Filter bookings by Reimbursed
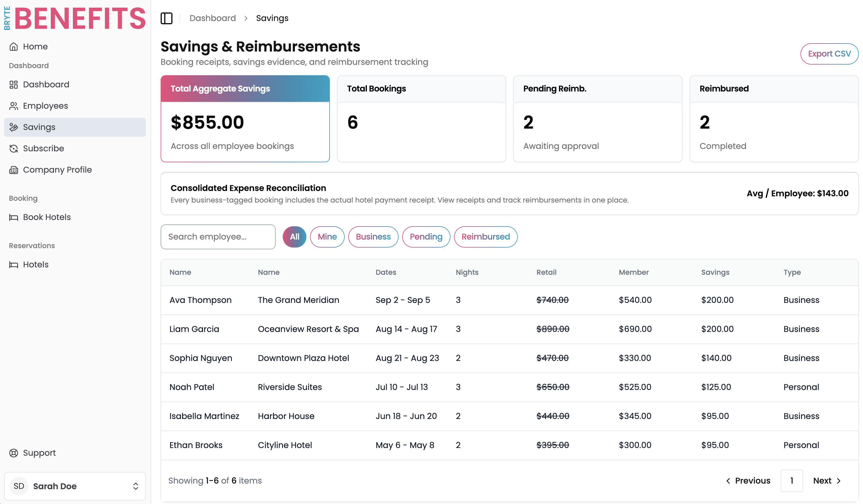The height and width of the screenshot is (504, 863). click(486, 237)
